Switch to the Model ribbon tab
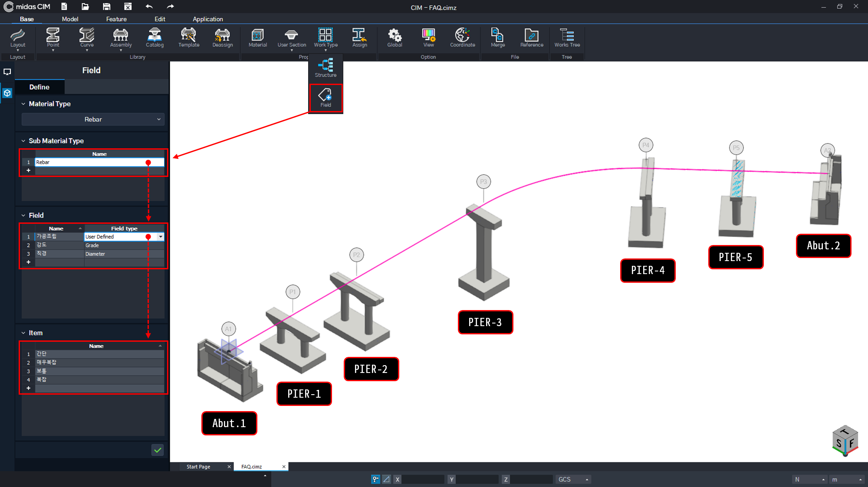The image size is (868, 487). 70,19
